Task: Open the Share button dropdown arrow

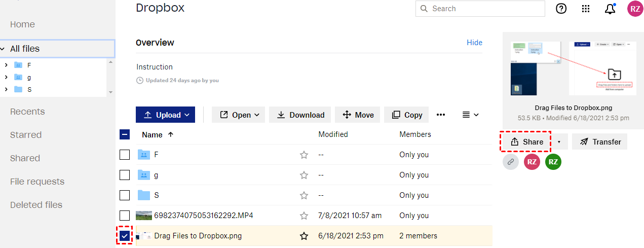Action: (x=559, y=142)
